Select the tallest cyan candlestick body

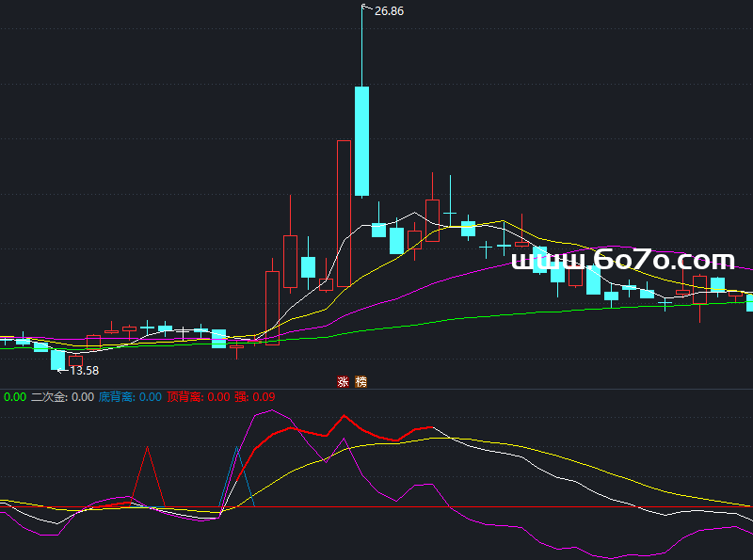pos(361,141)
